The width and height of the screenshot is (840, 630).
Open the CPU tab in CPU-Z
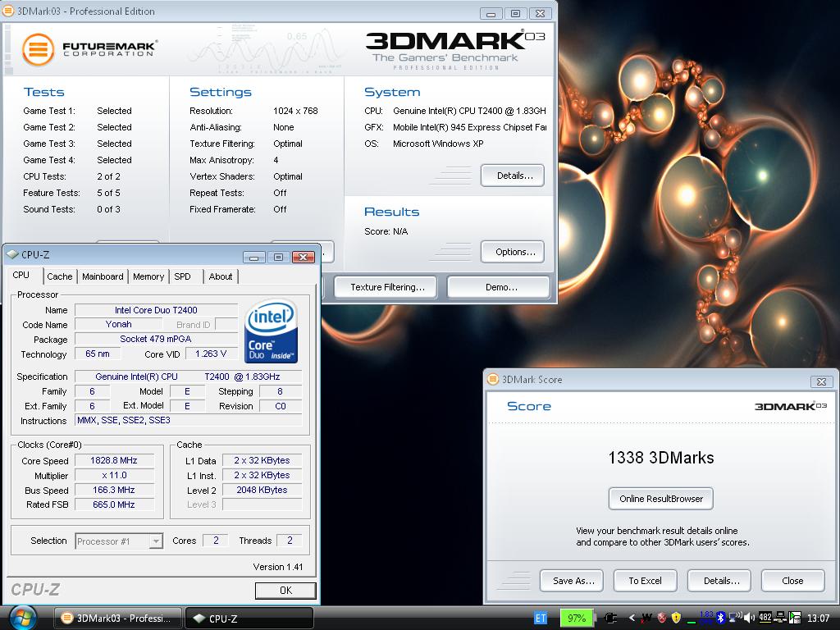[21, 275]
